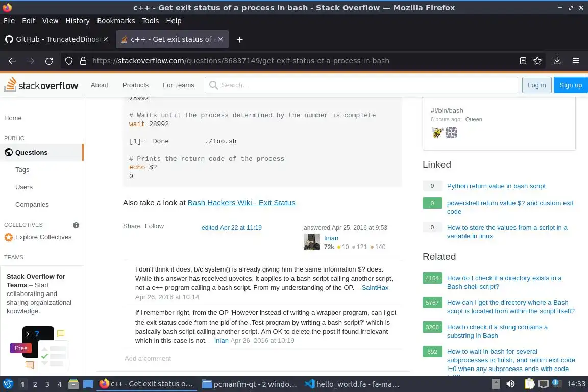Open the Firefox hamburger application menu
The height and width of the screenshot is (392, 588).
[x=576, y=61]
